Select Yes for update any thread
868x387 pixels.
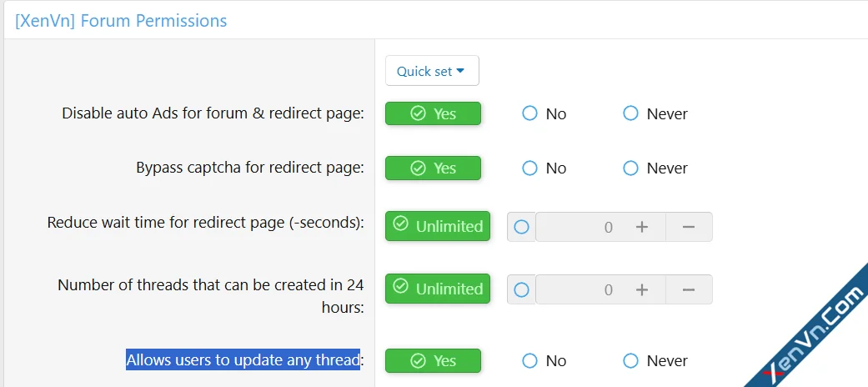[x=433, y=360]
